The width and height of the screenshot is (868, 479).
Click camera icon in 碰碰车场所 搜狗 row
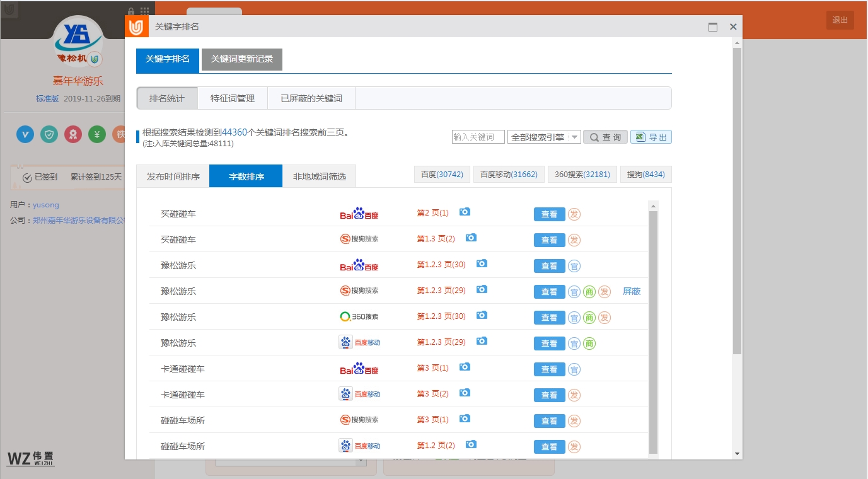click(465, 418)
